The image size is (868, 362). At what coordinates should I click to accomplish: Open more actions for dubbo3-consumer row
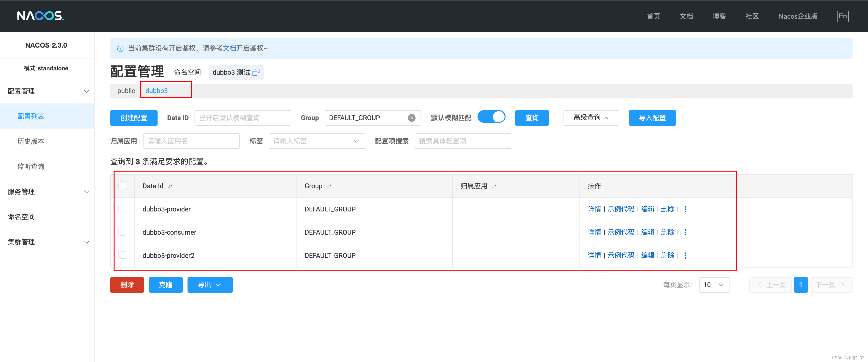[685, 232]
